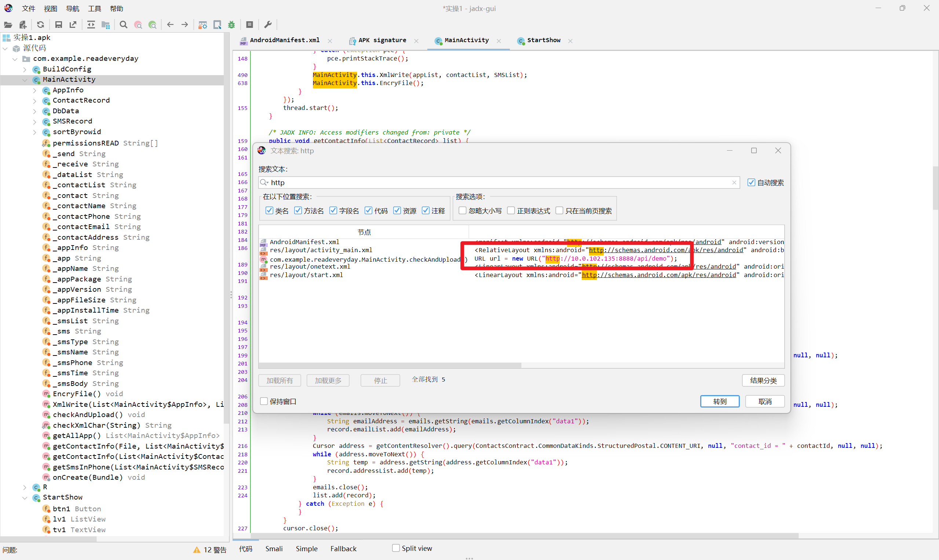Collapse com.example.readeveryday package node
This screenshot has width=939, height=560.
15,59
